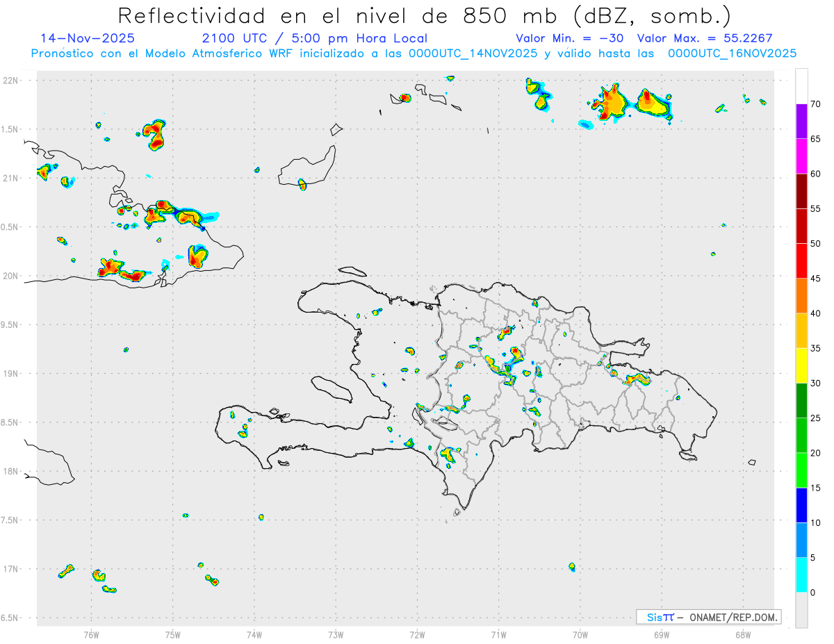Image resolution: width=834 pixels, height=644 pixels.
Task: Click the 'Valor Min. = -30' value
Action: point(570,38)
